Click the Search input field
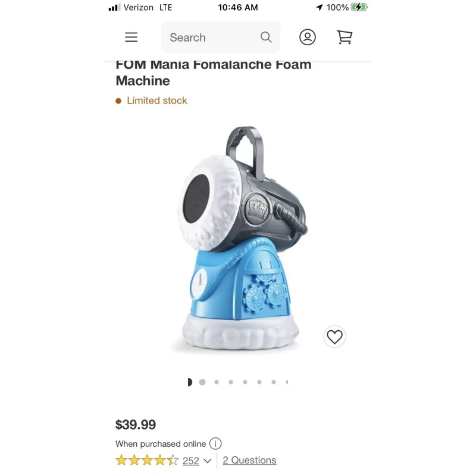 point(221,37)
